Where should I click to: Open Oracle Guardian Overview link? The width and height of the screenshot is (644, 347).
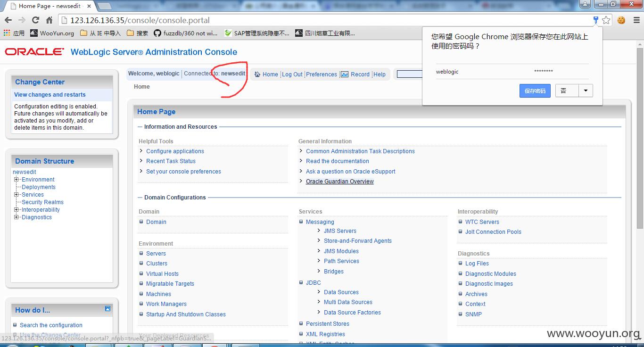click(339, 182)
